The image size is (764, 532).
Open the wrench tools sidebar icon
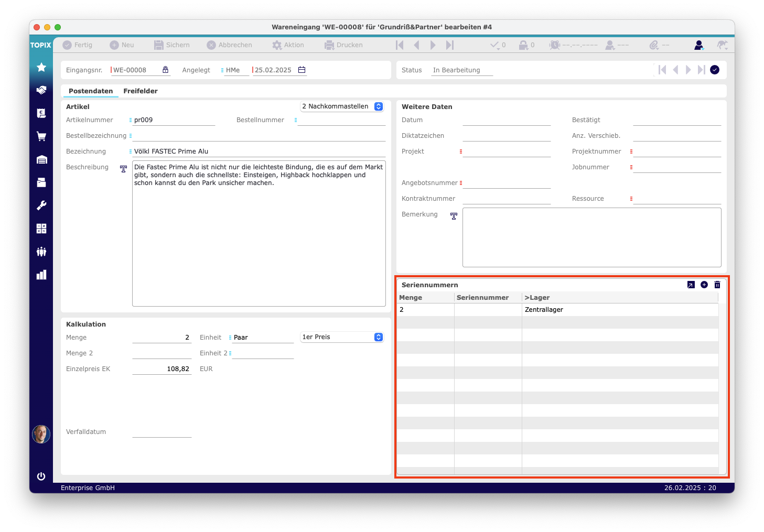coord(41,205)
